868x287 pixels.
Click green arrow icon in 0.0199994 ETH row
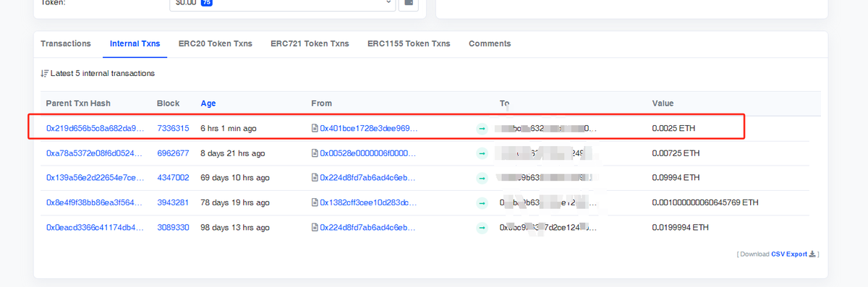coord(482,227)
